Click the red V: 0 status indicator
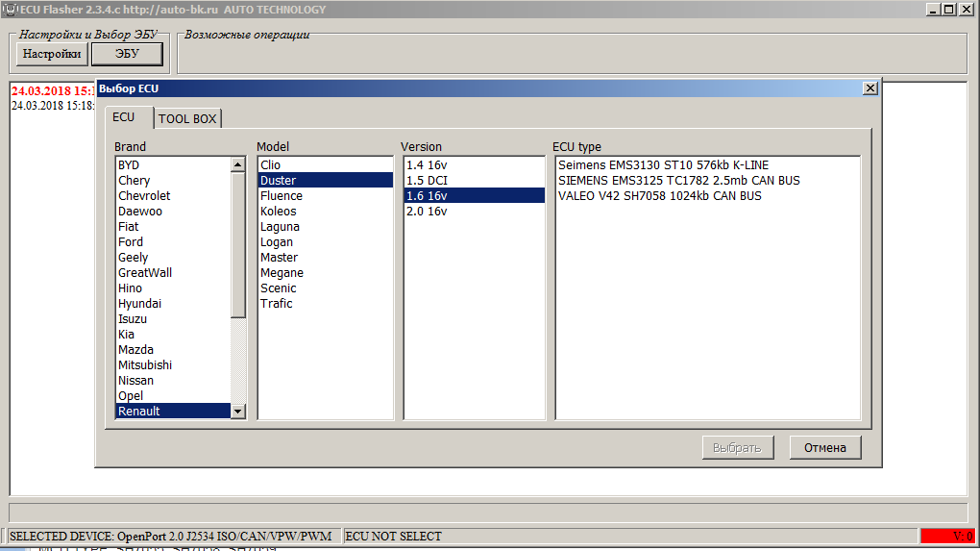The height and width of the screenshot is (551, 980). [x=947, y=536]
